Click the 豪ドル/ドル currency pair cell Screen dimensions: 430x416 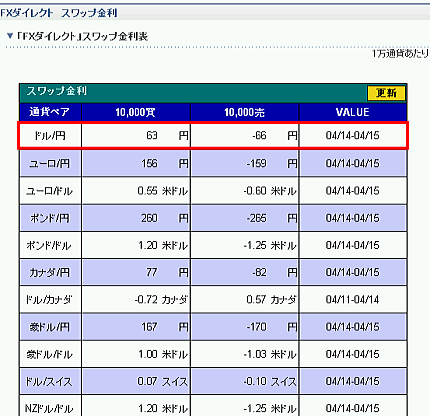pos(50,354)
